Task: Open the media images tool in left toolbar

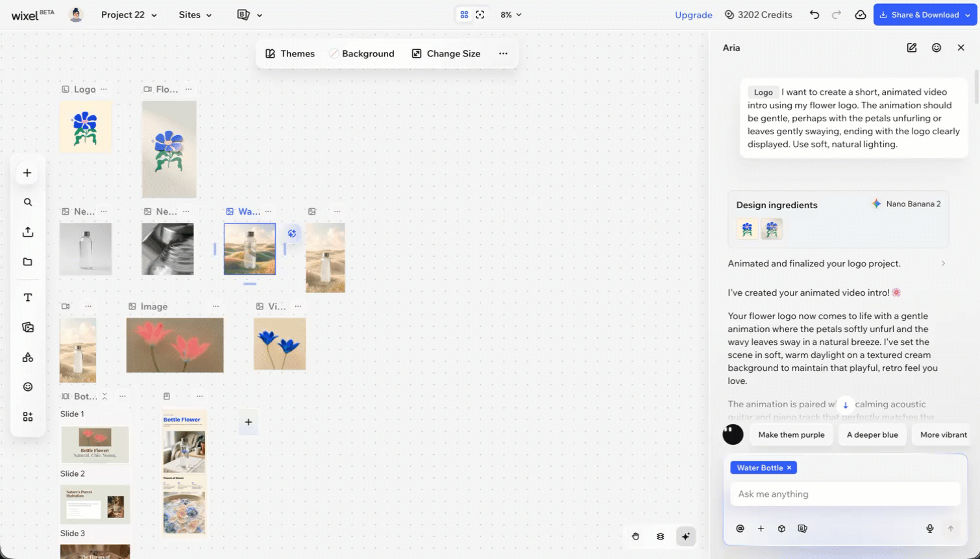Action: tap(27, 327)
